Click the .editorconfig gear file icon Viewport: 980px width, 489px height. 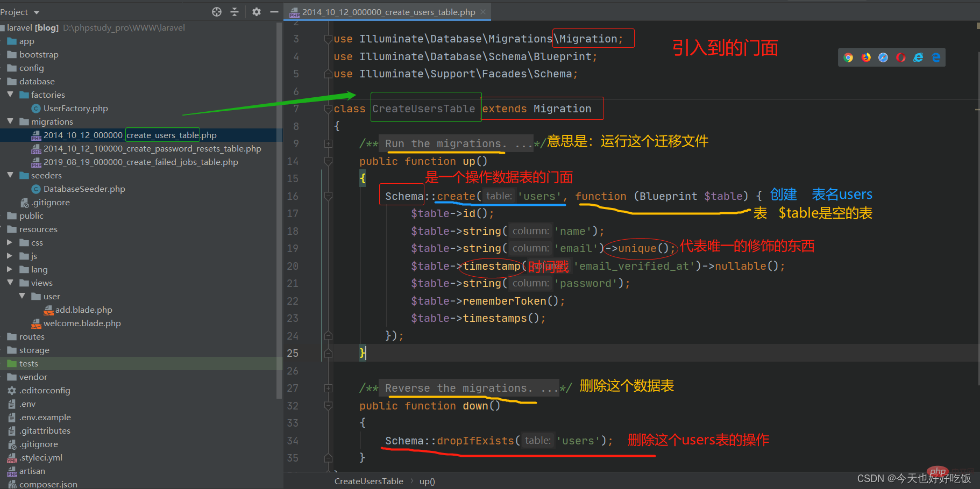coord(12,391)
